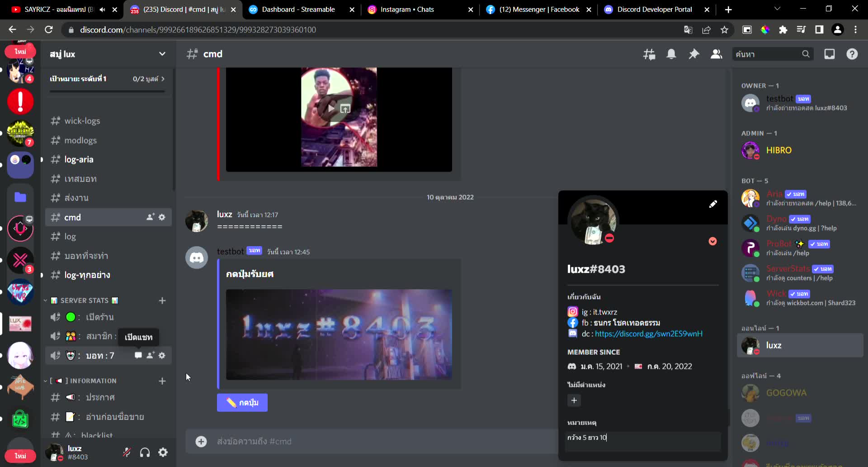Show pinned messages in #cmd

pos(694,54)
